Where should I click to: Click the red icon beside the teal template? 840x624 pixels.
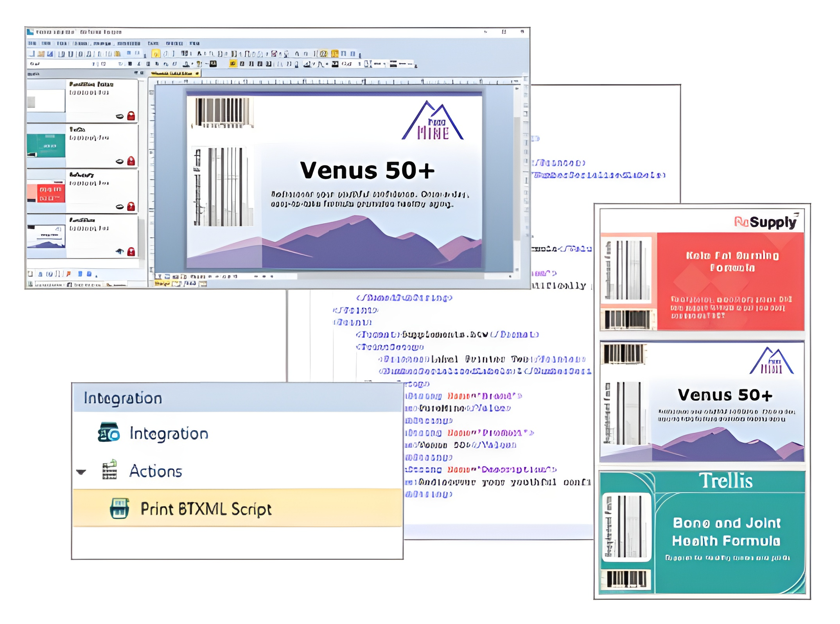(x=131, y=161)
